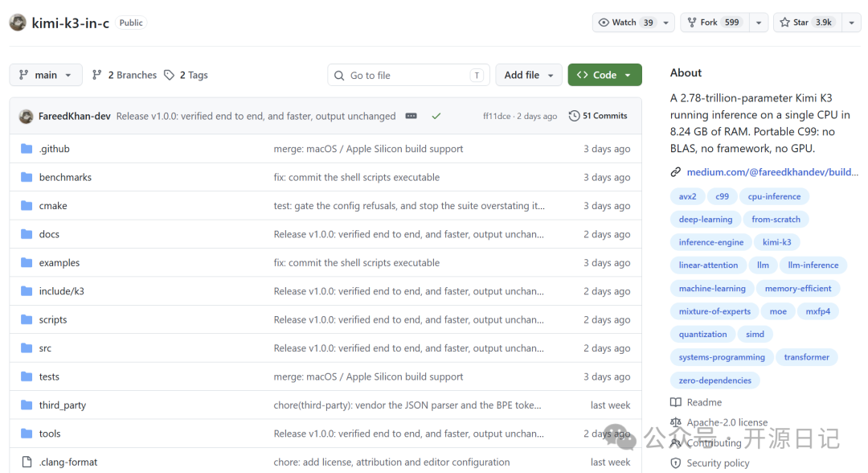Click the third_party folder icon

tap(27, 405)
